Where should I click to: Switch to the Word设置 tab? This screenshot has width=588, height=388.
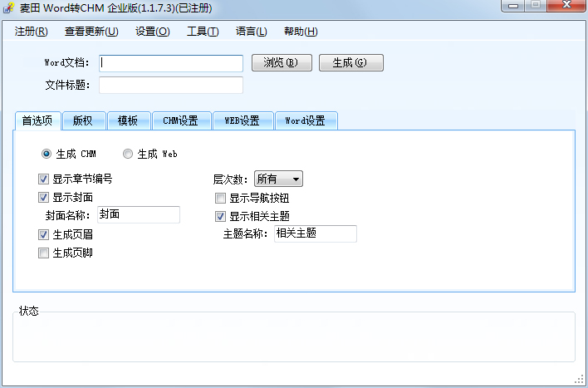point(306,120)
